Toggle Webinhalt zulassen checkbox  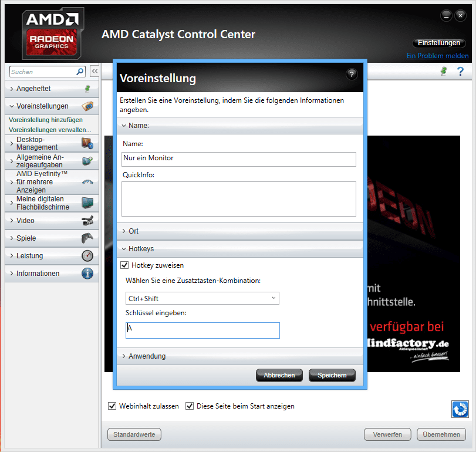112,406
